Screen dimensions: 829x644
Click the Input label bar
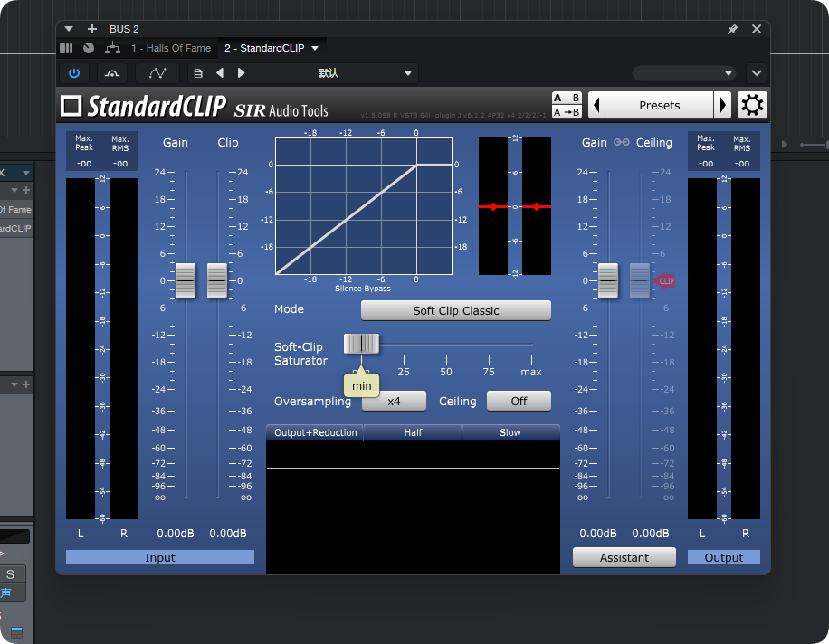point(160,557)
